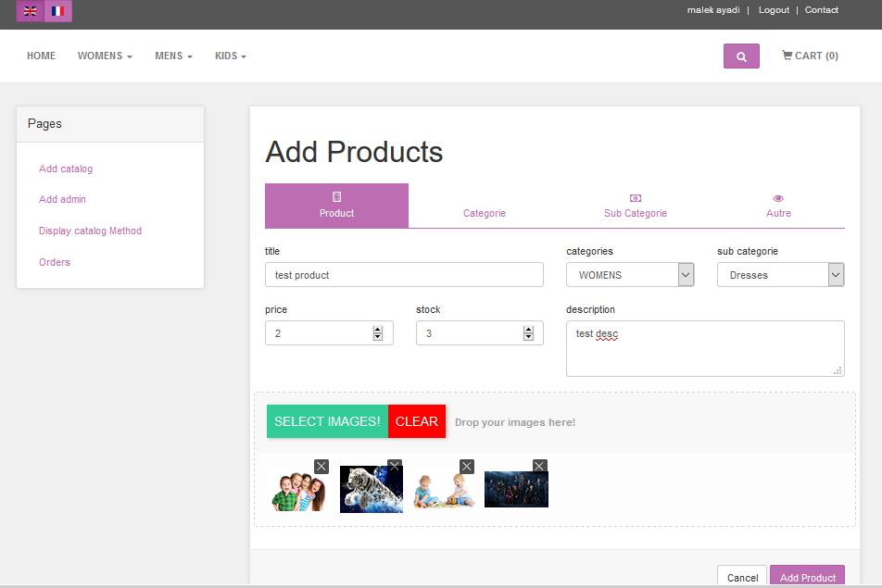Select the smiling kids thumbnail

(298, 492)
